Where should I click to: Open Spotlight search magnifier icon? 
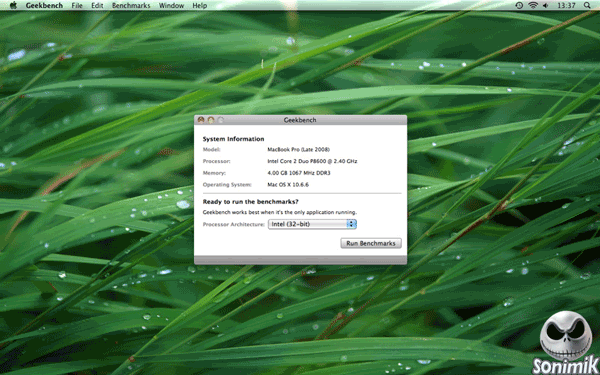pos(587,5)
